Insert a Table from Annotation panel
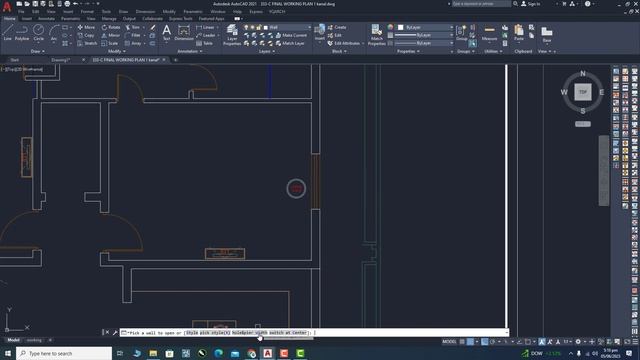The height and width of the screenshot is (360, 640). click(x=204, y=43)
